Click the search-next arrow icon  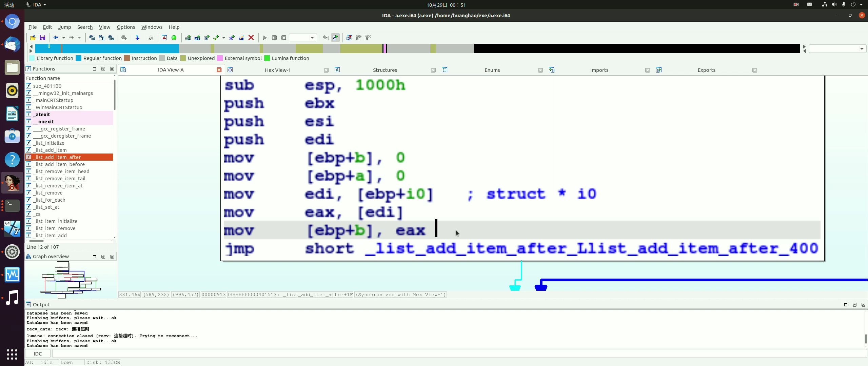(124, 38)
